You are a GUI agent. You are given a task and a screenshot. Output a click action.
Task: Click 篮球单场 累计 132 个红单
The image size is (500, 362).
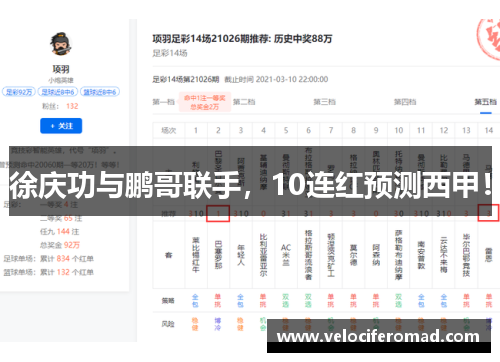pyautogui.click(x=49, y=272)
